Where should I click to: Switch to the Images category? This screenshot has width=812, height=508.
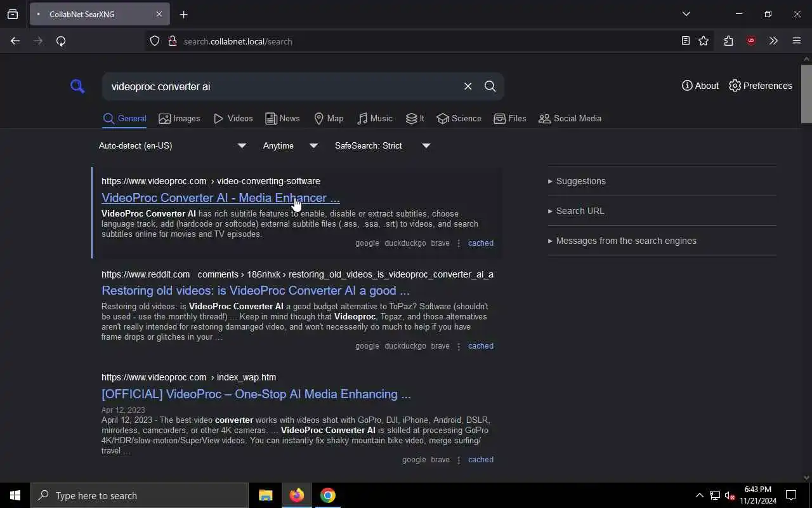180,119
